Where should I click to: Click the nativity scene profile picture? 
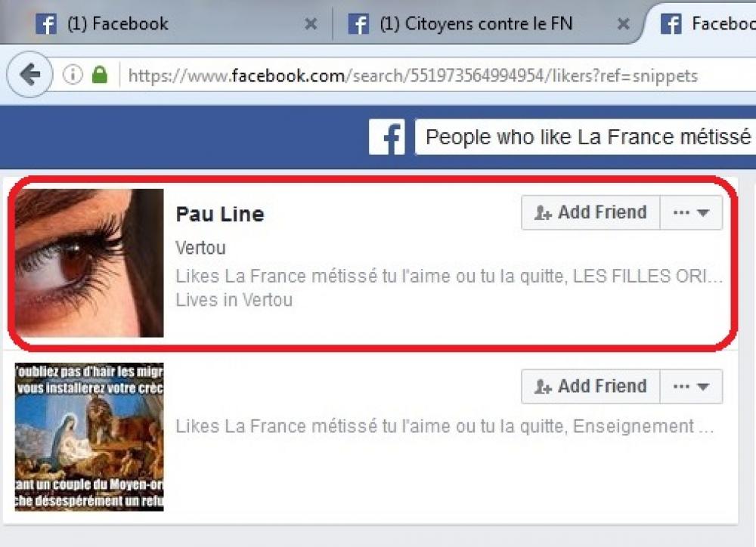click(89, 437)
